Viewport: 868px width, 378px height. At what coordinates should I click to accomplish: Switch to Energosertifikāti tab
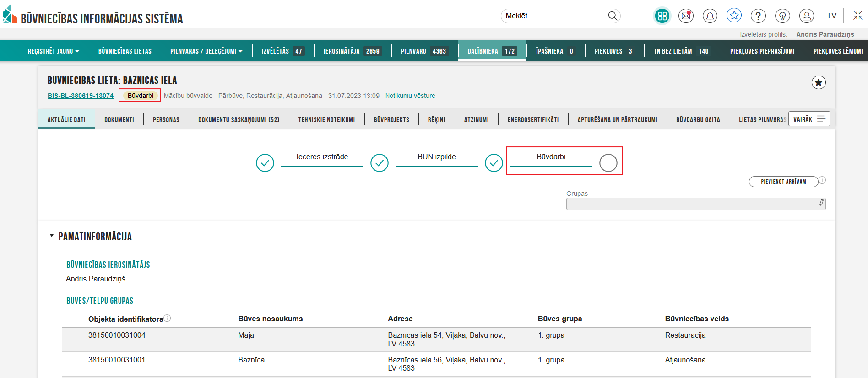(x=533, y=119)
